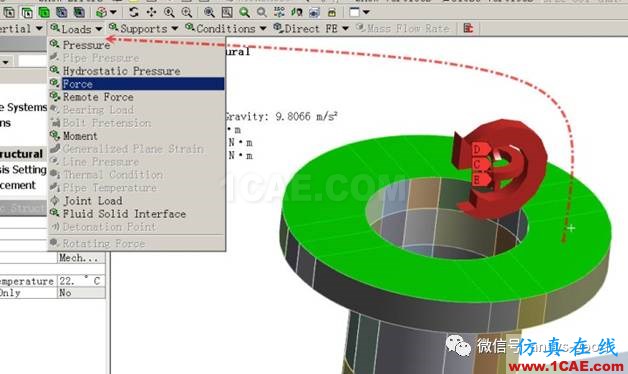This screenshot has height=374, width=628.
Task: Select the 'sis Setting' tree item
Action: [23, 169]
